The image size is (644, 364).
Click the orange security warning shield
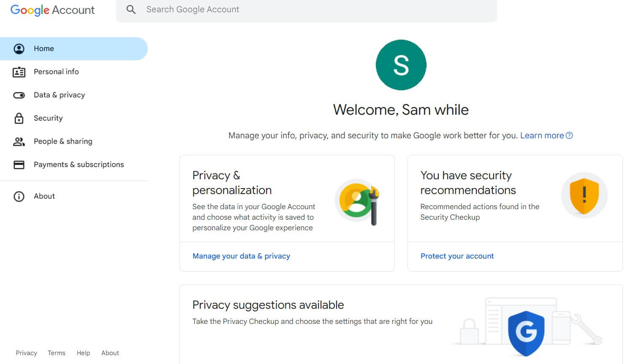[x=584, y=196]
